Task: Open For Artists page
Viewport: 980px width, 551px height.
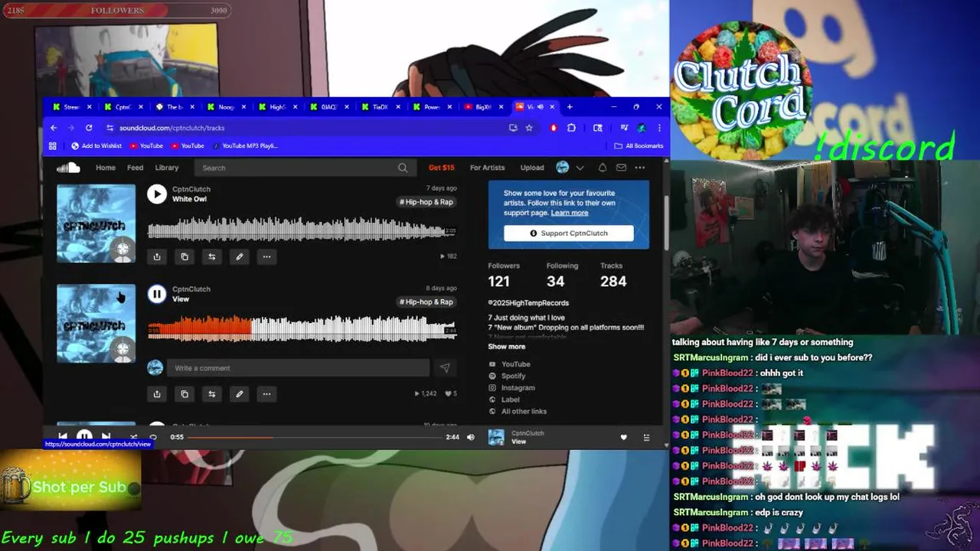Action: pos(488,168)
